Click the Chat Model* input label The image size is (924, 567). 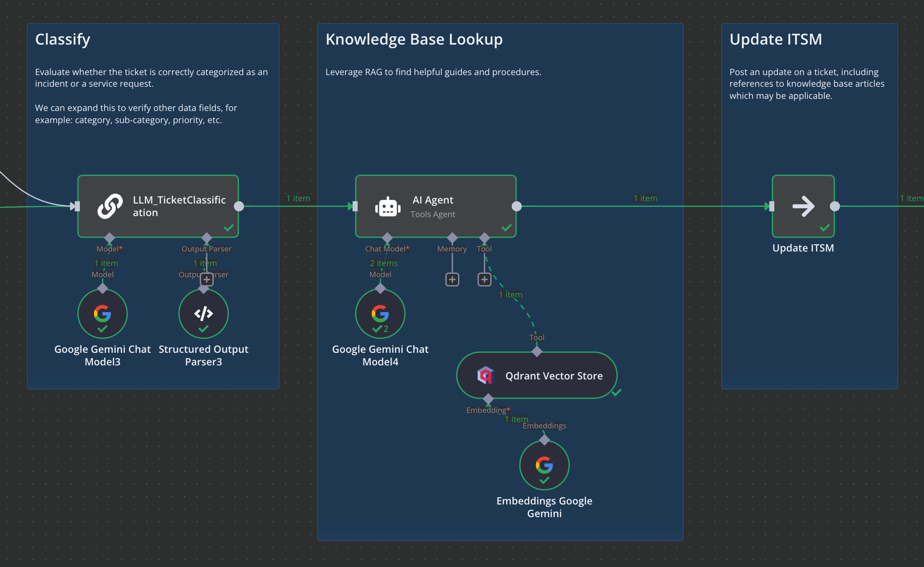pyautogui.click(x=387, y=249)
